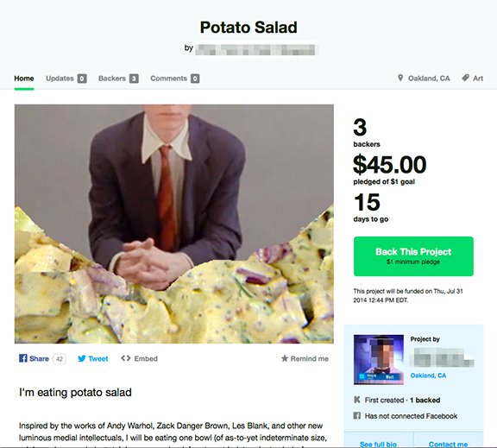Click the Remind me star icon
This screenshot has width=497, height=448.
coord(285,358)
